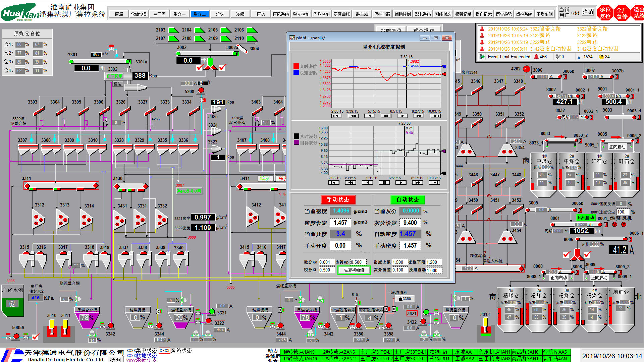Switch to 自动状态 green mode button
Viewport: 644px width, 362px height.
click(408, 200)
